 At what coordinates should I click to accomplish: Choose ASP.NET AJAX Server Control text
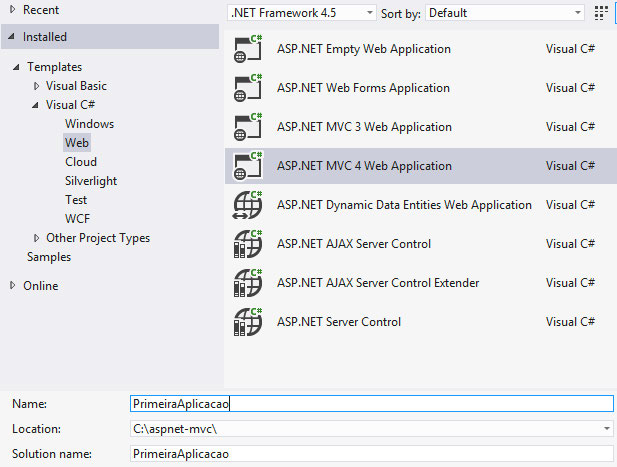click(354, 244)
